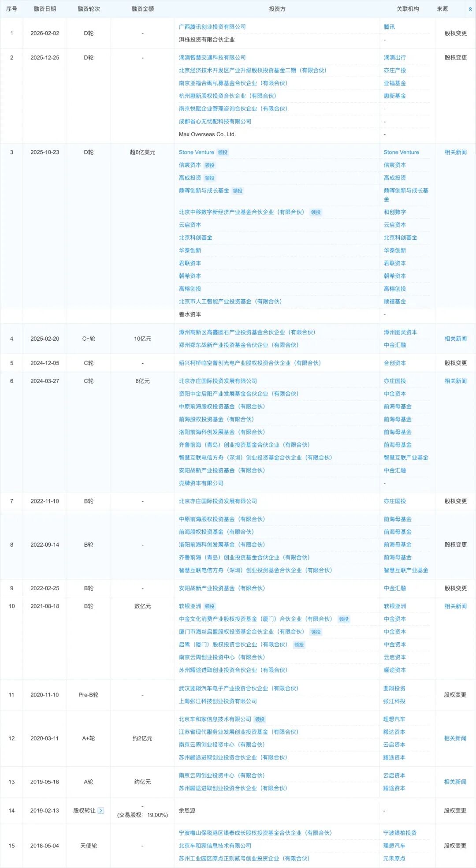Open investor 厦门市海丝启盟股权投资基金合伙企业
The image size is (476, 868).
[x=242, y=632]
